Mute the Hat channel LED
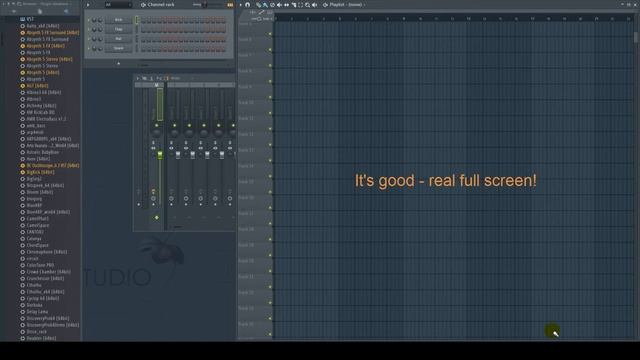The image size is (640, 360). tap(88, 39)
